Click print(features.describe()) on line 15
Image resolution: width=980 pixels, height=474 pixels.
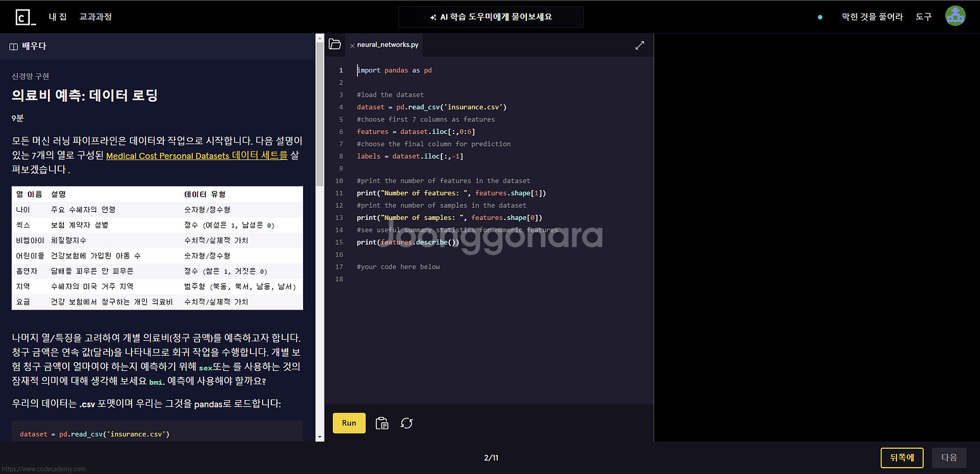[x=408, y=242]
